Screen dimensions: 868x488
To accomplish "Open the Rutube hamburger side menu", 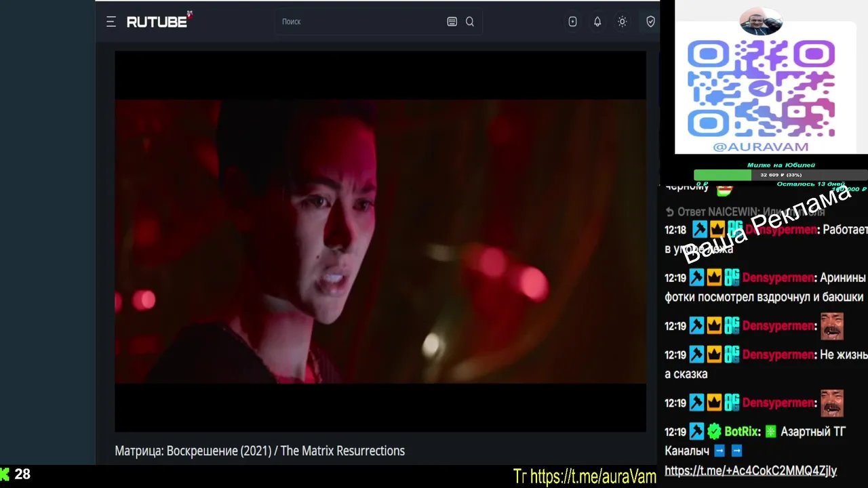I will pos(111,22).
